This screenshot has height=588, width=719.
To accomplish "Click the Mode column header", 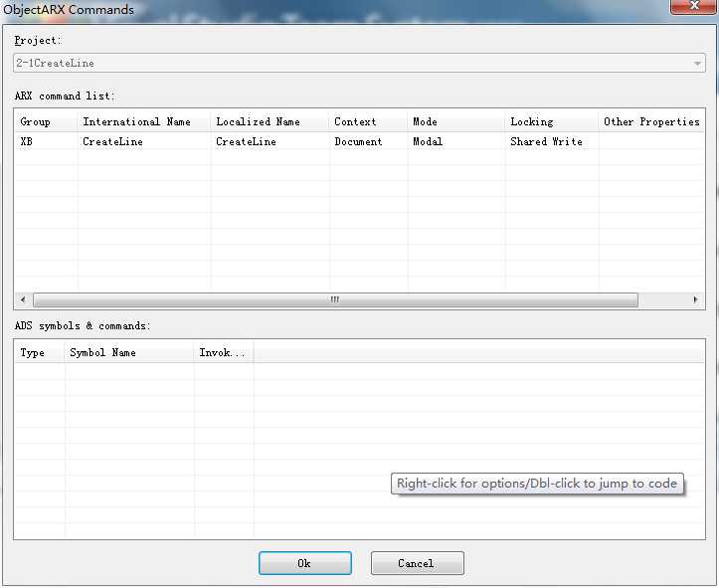I will click(x=456, y=121).
